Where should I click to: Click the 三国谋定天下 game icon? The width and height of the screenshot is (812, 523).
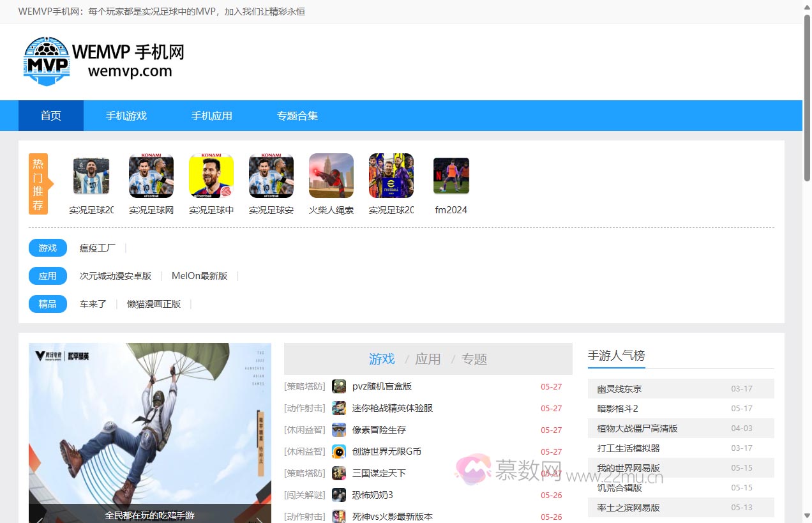338,473
